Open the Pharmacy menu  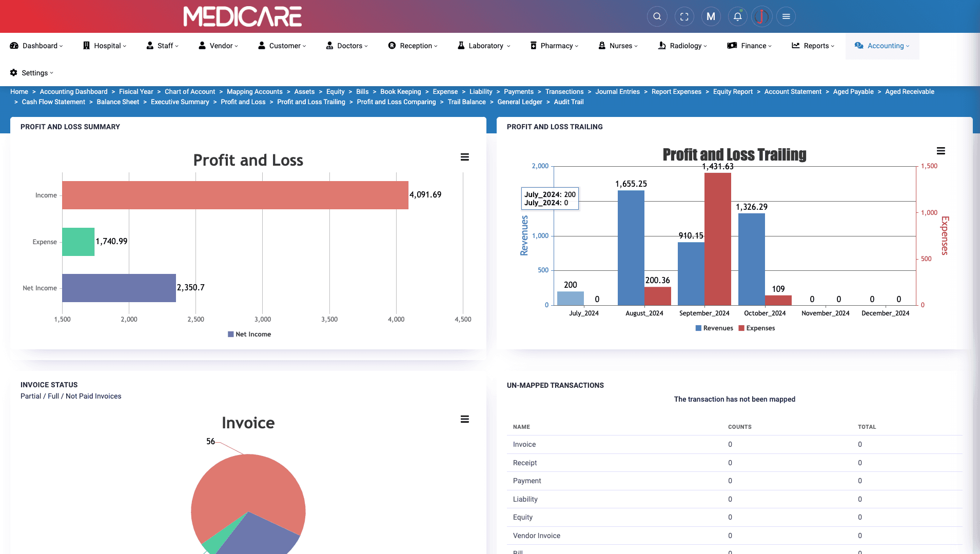[554, 46]
